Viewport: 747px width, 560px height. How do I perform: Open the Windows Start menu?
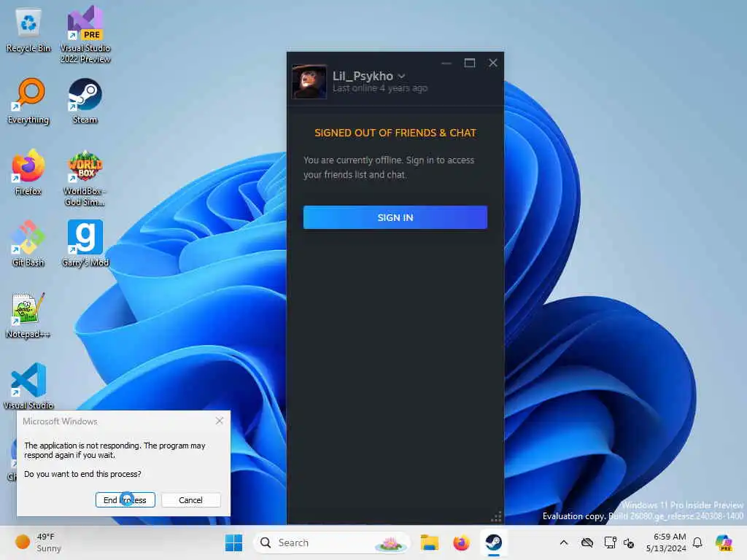[233, 542]
